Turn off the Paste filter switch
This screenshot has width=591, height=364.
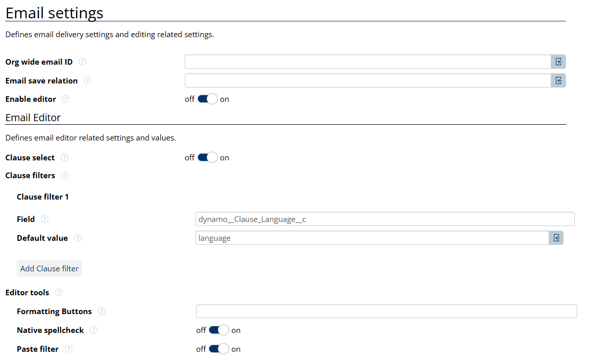219,349
